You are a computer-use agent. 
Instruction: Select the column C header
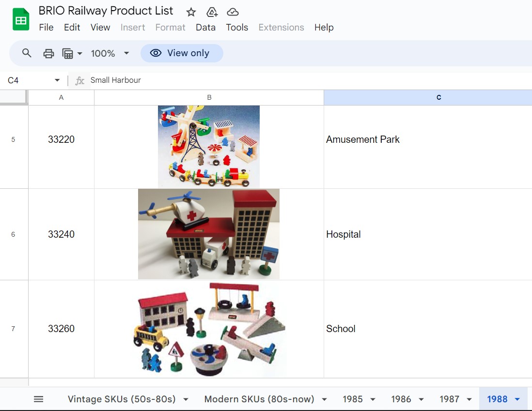(x=438, y=97)
